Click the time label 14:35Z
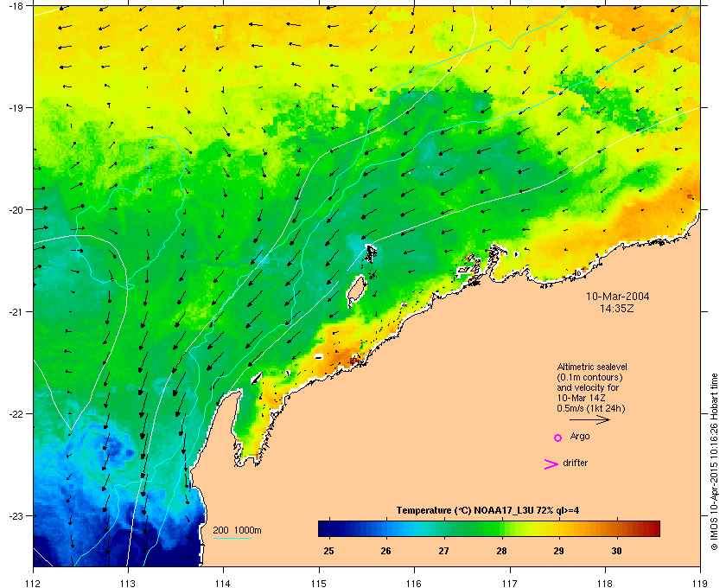Screen dimensions: 726x588 click(x=617, y=308)
